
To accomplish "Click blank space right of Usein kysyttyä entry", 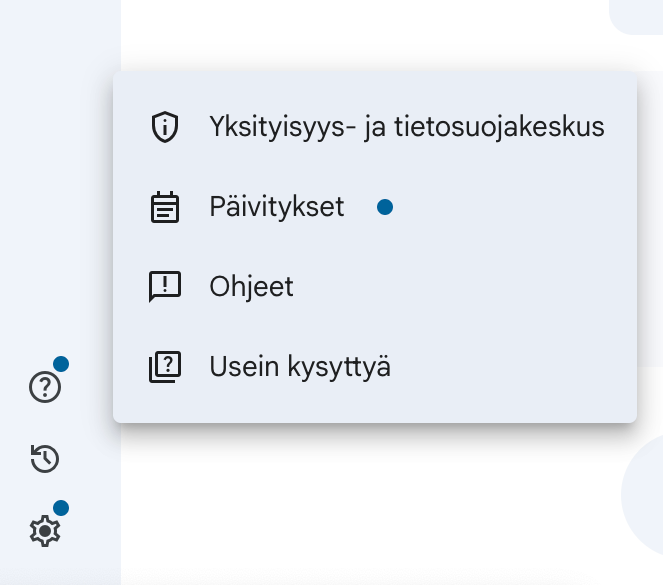I will pyautogui.click(x=512, y=366).
